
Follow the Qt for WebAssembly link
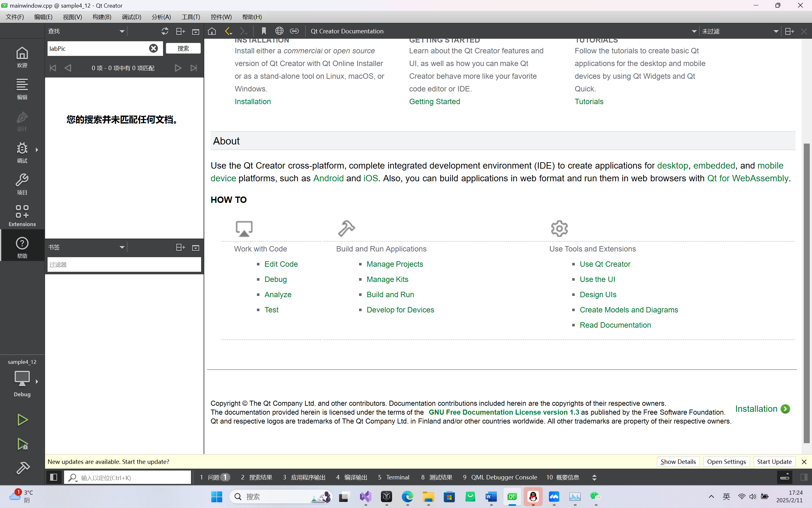click(x=748, y=178)
